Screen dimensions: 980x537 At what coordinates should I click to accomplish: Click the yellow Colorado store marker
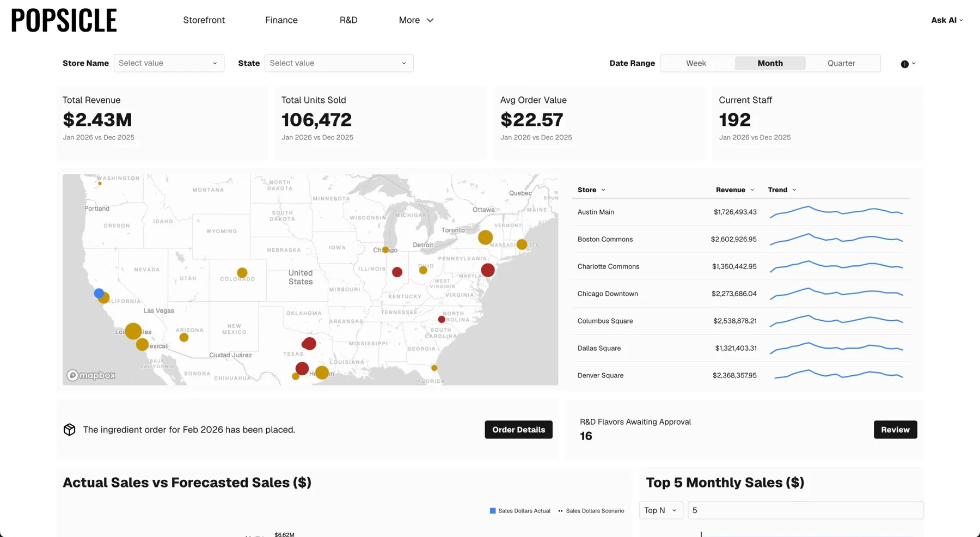pyautogui.click(x=242, y=272)
